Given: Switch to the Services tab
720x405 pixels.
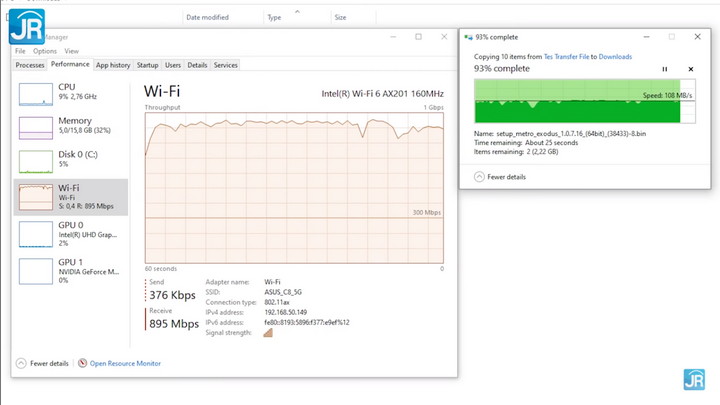Looking at the screenshot, I should pos(225,65).
